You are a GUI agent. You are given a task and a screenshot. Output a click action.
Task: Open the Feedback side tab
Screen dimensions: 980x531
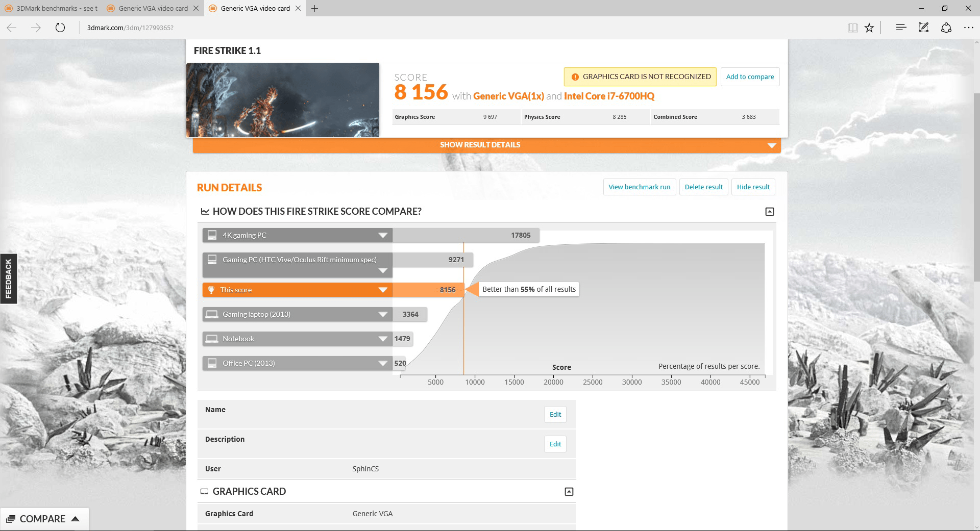tap(9, 279)
